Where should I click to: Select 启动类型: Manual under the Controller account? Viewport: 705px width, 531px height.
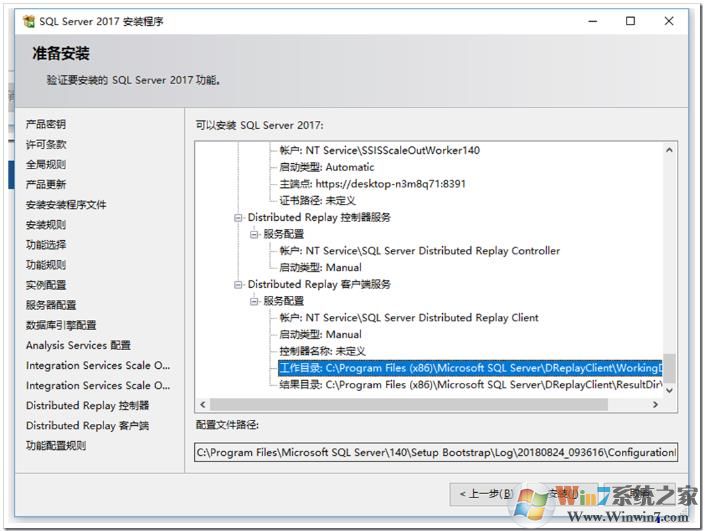click(x=320, y=268)
